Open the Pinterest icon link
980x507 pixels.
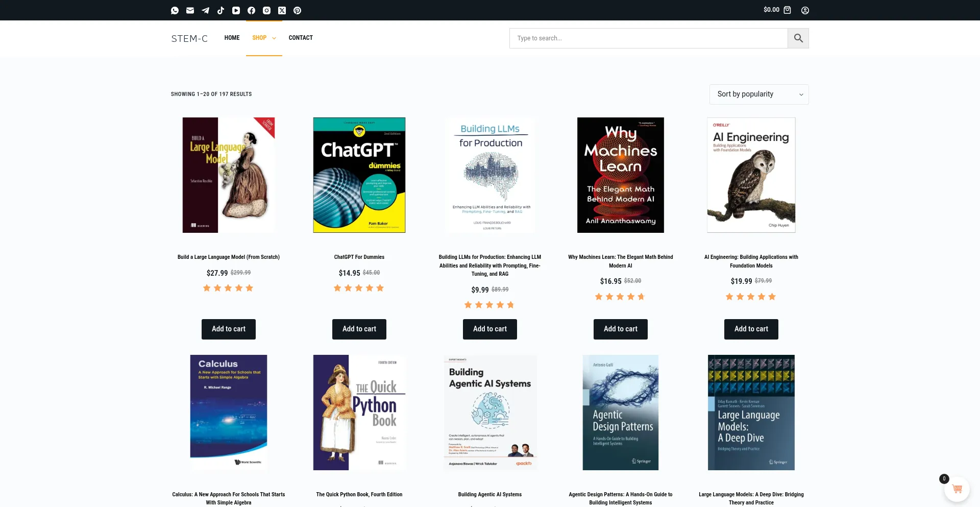(x=297, y=10)
